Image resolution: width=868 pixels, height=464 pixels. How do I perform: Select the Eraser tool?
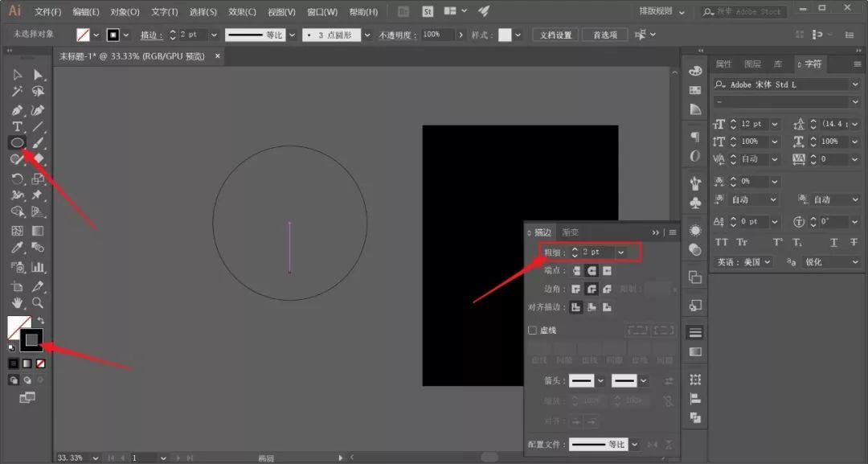[38, 159]
